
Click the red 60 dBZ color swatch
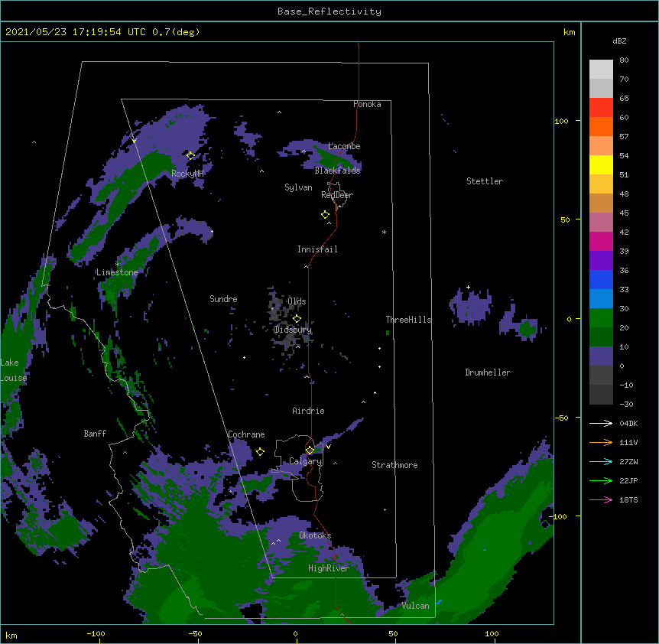(601, 107)
